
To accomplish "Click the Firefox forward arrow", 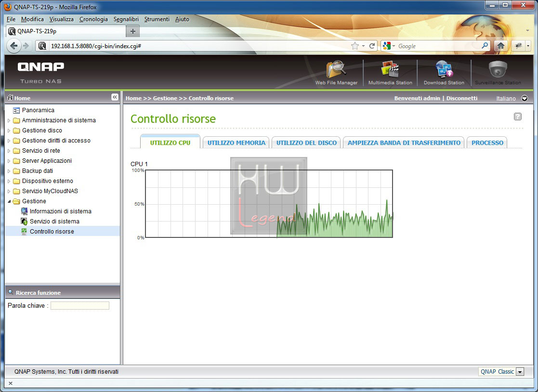I will [26, 46].
